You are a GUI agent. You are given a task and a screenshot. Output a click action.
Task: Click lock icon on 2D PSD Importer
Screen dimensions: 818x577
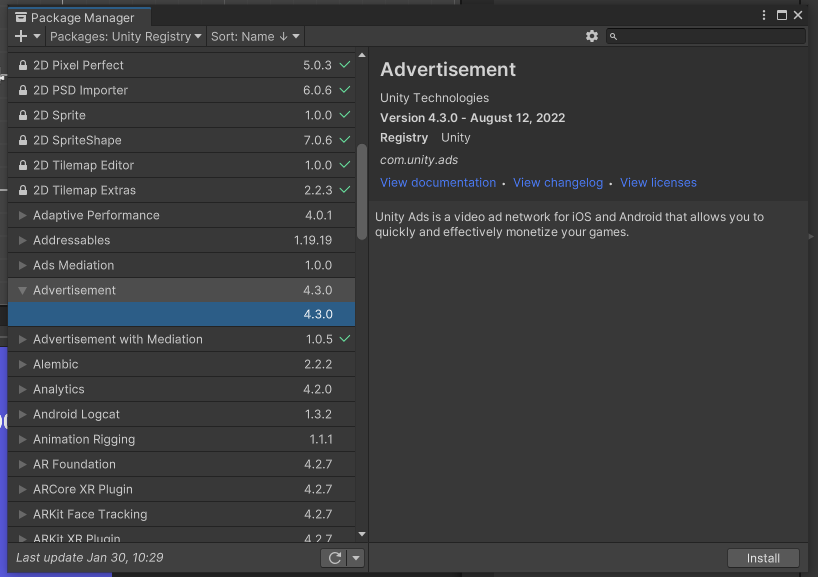(x=22, y=90)
